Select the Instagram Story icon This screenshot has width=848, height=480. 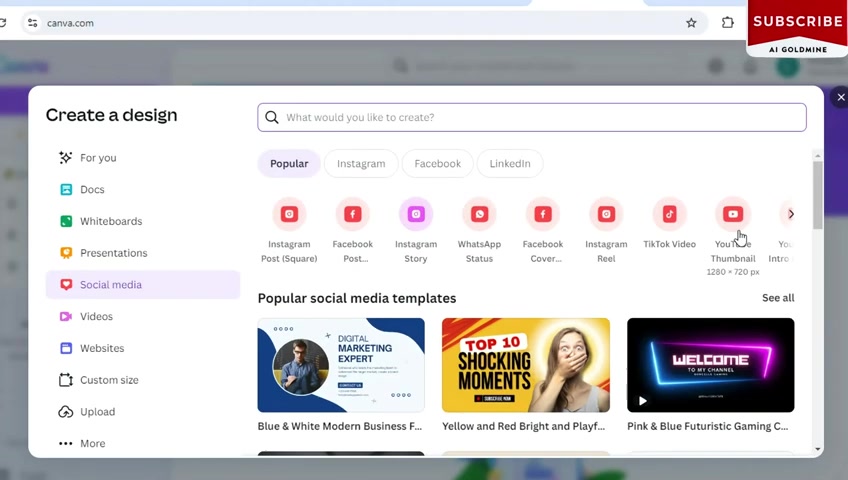pyautogui.click(x=416, y=214)
